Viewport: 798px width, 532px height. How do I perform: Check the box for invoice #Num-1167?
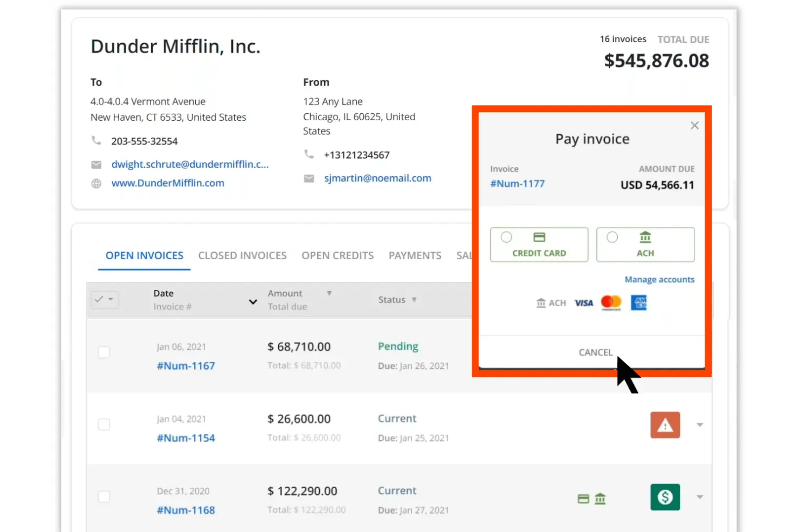pos(104,353)
